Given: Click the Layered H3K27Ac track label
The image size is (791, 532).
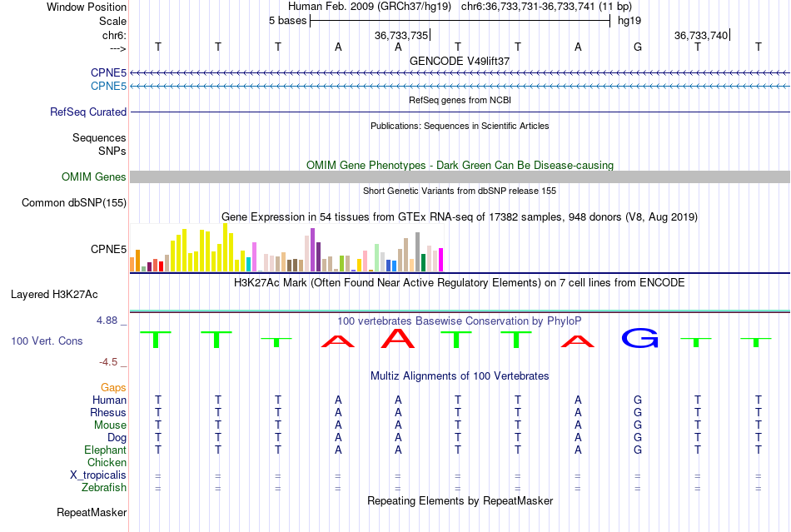Looking at the screenshot, I should pos(54,295).
